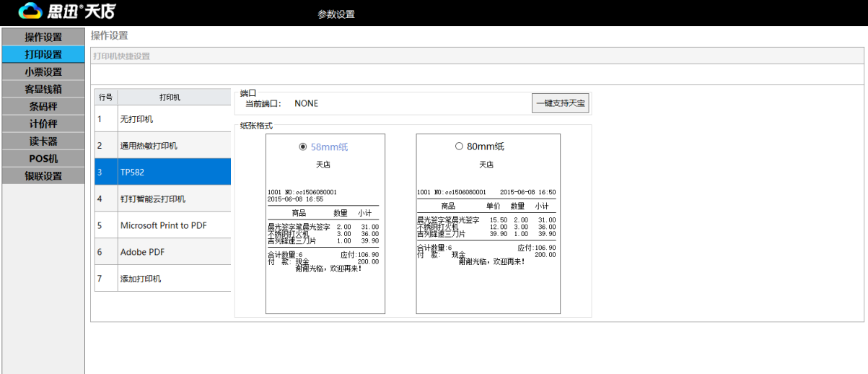
Task: Click the 思迅天店 cloud logo icon
Action: [x=30, y=11]
